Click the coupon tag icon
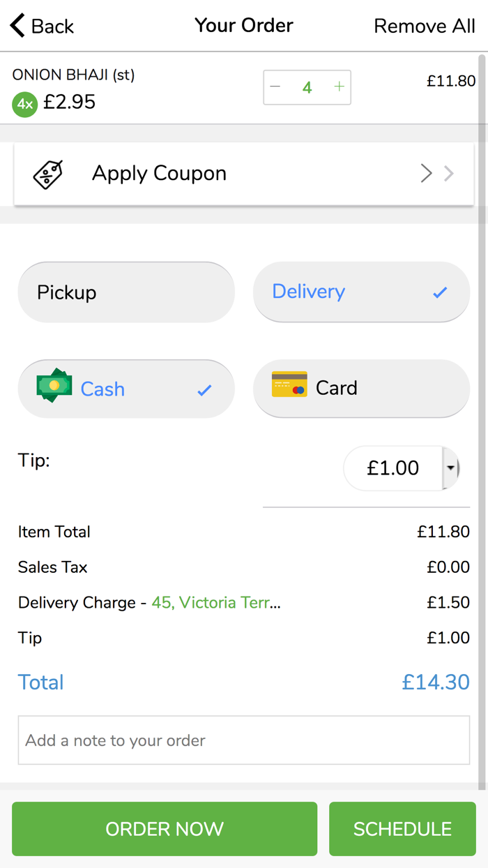The image size is (488, 868). click(x=48, y=174)
